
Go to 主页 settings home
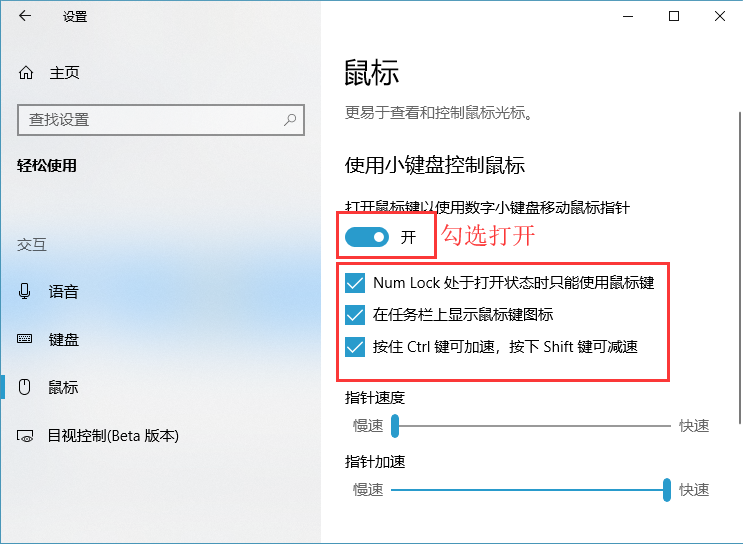click(64, 73)
